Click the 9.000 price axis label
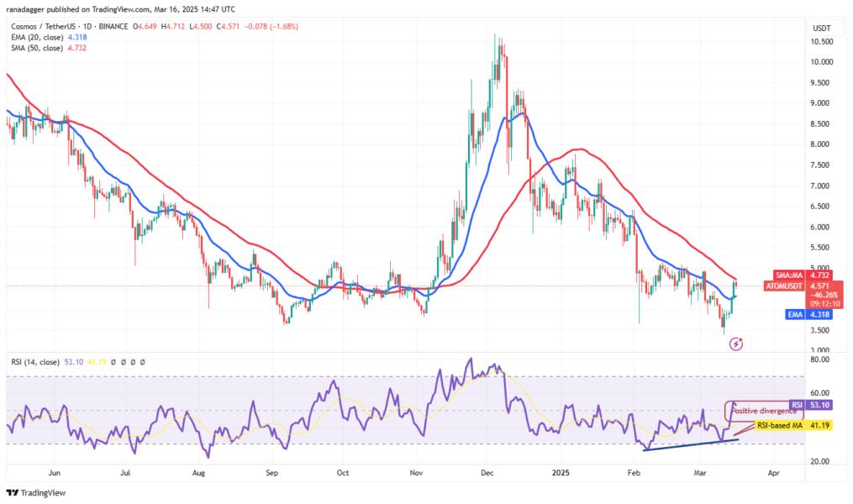 pyautogui.click(x=821, y=103)
